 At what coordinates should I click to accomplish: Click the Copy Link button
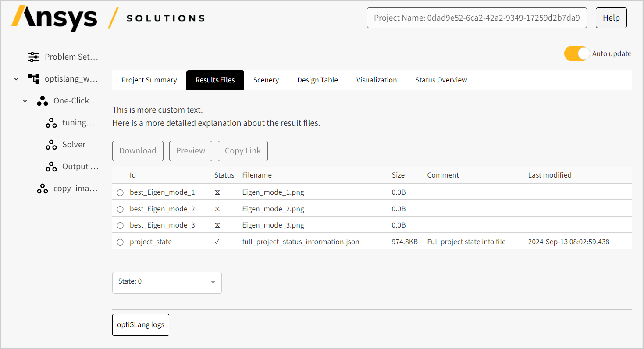243,151
